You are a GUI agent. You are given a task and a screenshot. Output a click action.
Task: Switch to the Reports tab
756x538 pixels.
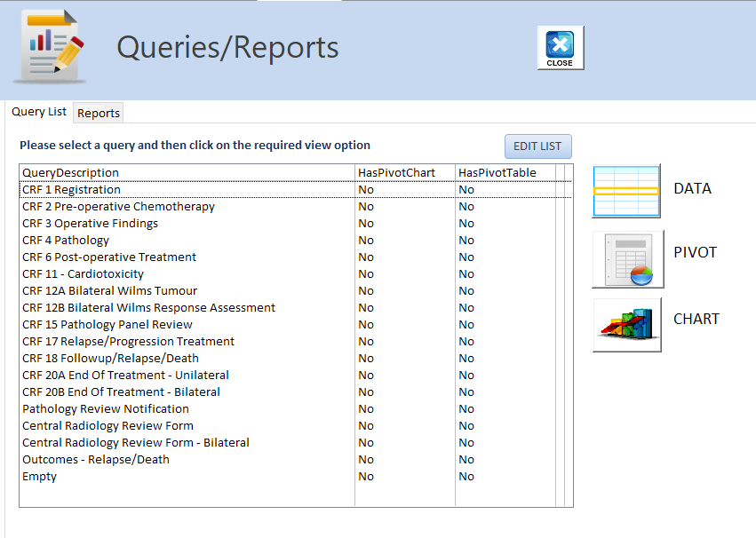click(99, 113)
